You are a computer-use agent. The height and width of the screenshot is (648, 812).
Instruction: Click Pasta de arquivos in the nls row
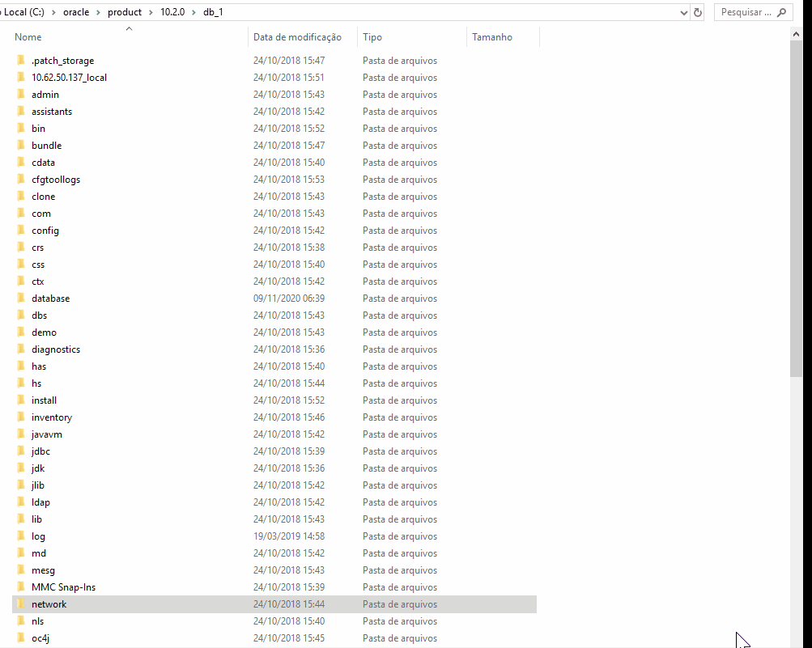tap(400, 621)
